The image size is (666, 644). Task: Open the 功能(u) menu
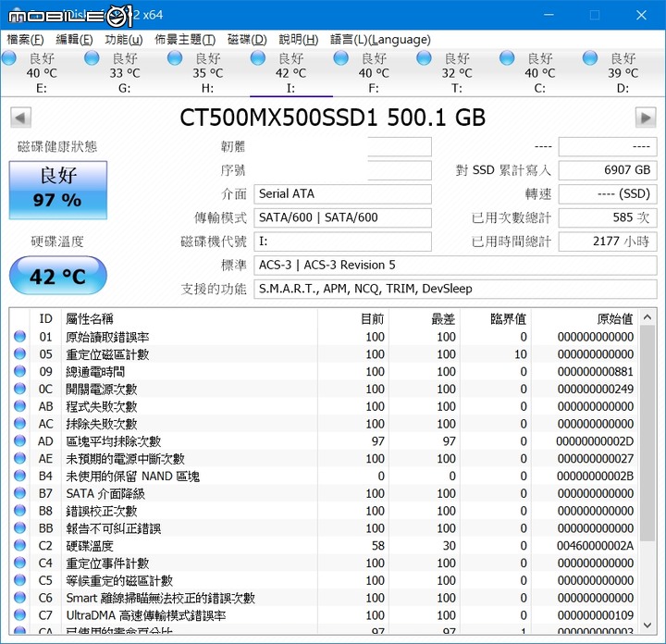point(124,40)
